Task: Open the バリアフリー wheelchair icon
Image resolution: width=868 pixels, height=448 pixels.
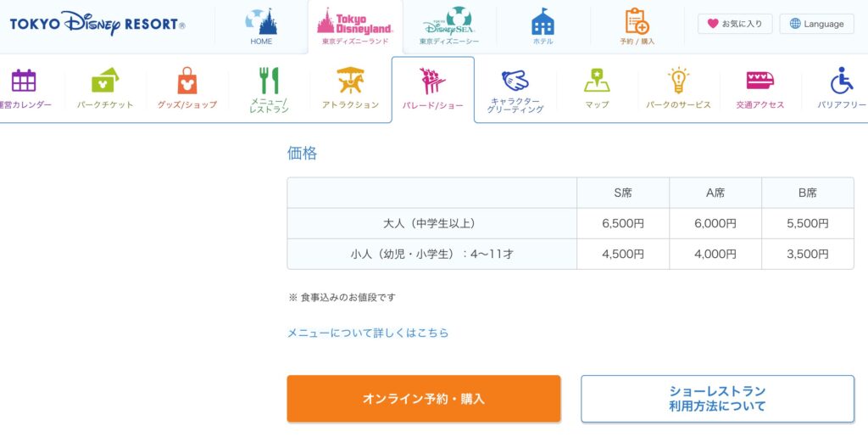Action: pos(842,81)
